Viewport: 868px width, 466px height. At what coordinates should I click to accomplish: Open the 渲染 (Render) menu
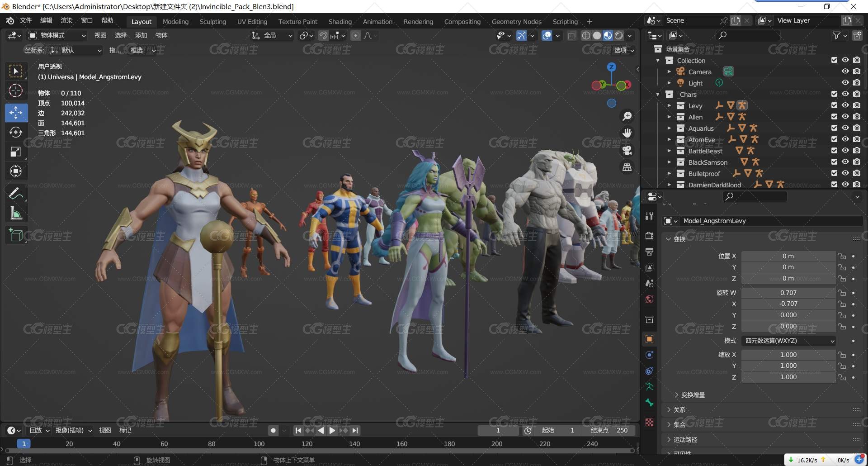coord(66,20)
